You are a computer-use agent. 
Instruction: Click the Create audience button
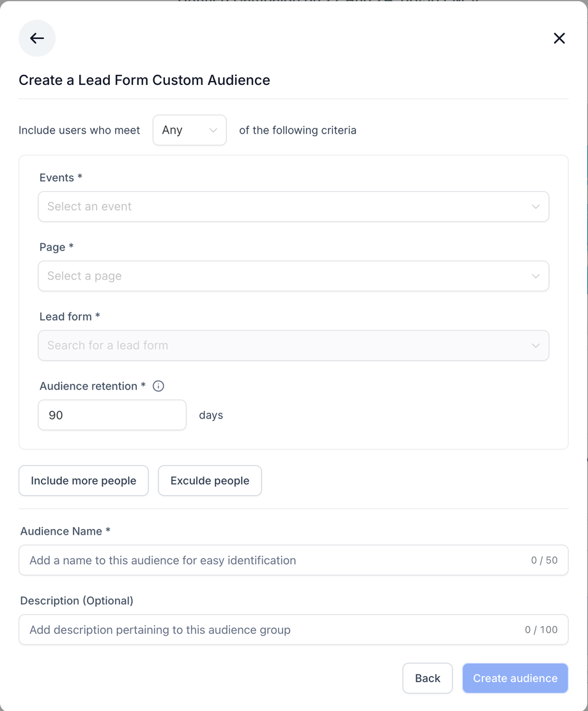point(515,678)
